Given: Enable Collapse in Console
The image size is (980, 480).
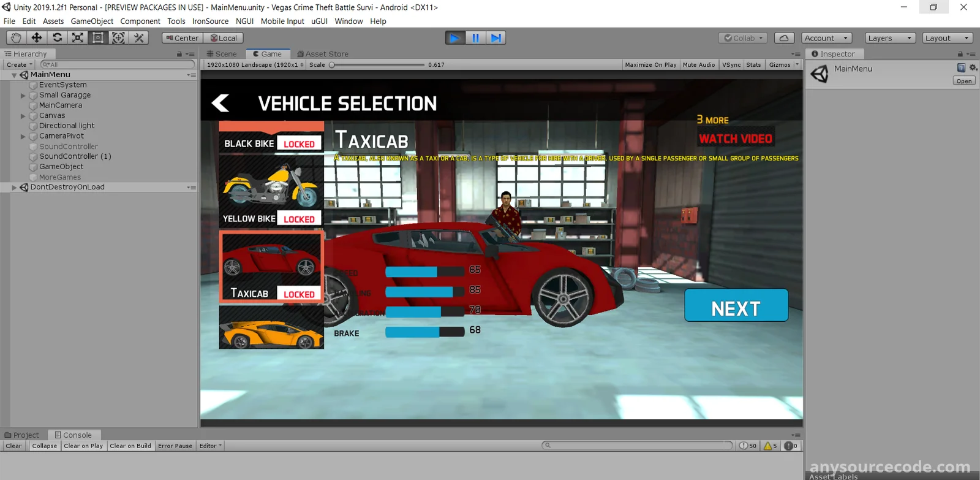Looking at the screenshot, I should pyautogui.click(x=45, y=446).
